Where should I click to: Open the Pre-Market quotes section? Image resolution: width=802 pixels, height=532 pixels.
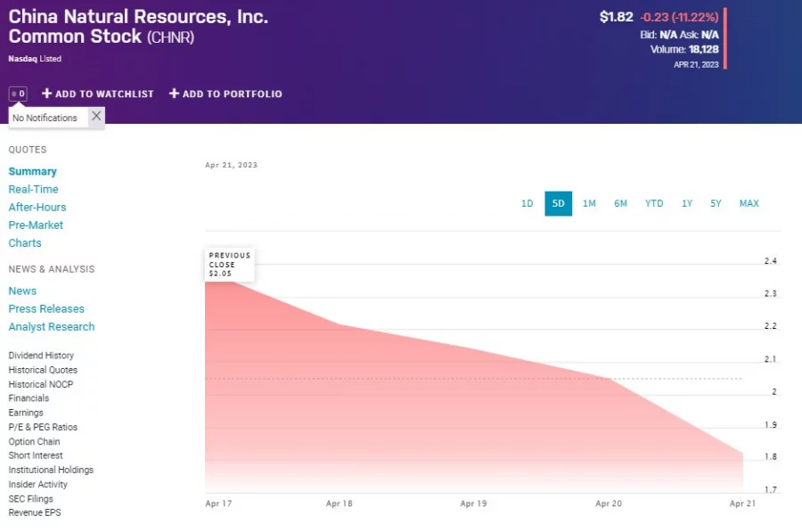(x=36, y=225)
